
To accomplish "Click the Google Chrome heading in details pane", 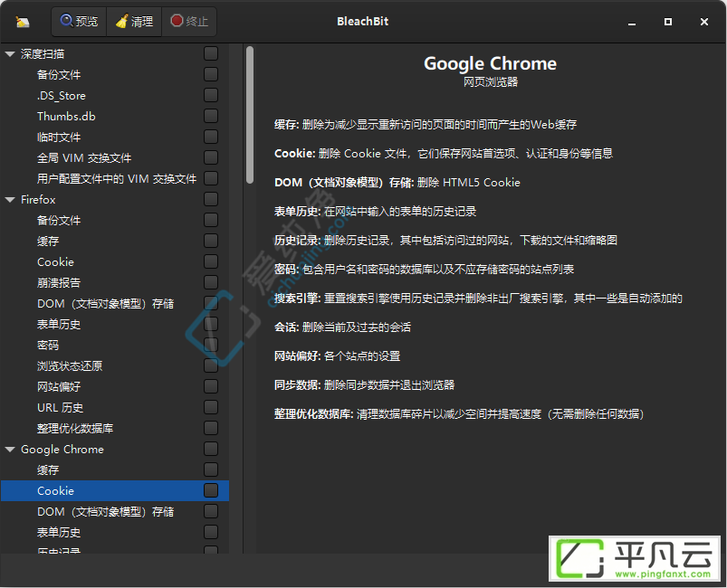I will click(490, 63).
